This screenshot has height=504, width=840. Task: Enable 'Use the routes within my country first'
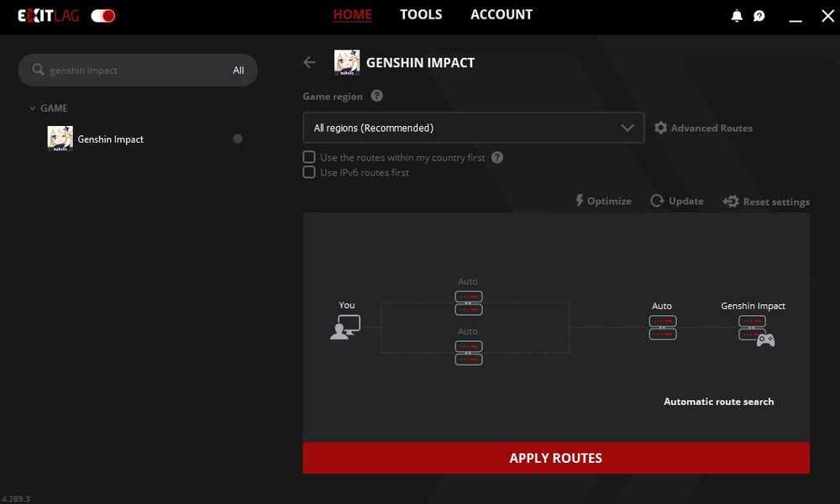pyautogui.click(x=309, y=157)
